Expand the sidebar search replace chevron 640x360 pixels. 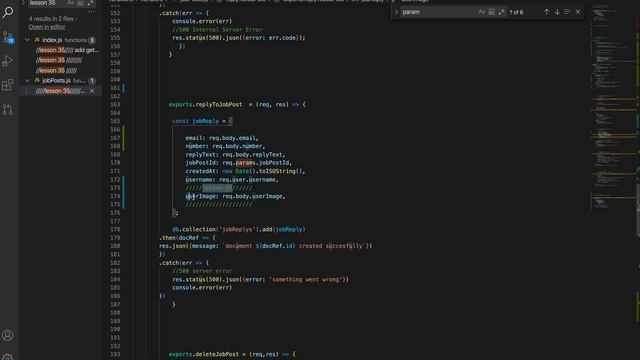(23, 3)
